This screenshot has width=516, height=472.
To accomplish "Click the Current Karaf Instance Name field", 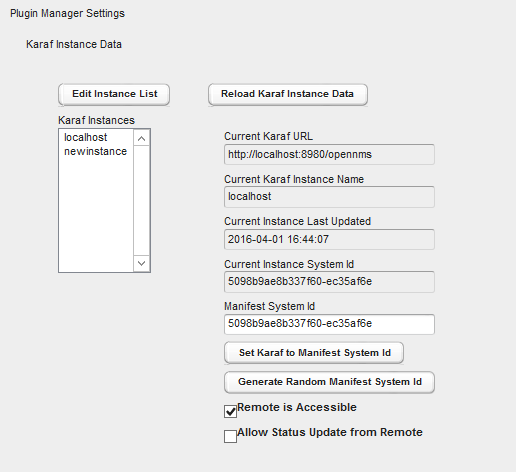I will click(329, 197).
